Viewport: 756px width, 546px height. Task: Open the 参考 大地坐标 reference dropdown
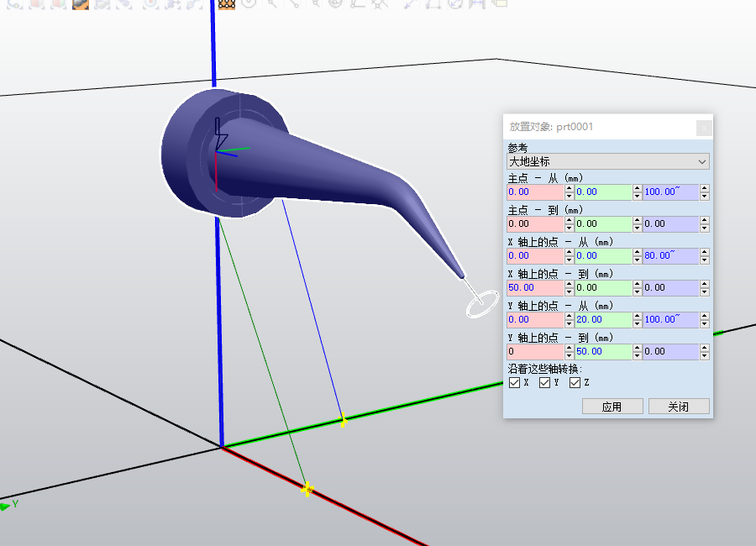coord(608,161)
